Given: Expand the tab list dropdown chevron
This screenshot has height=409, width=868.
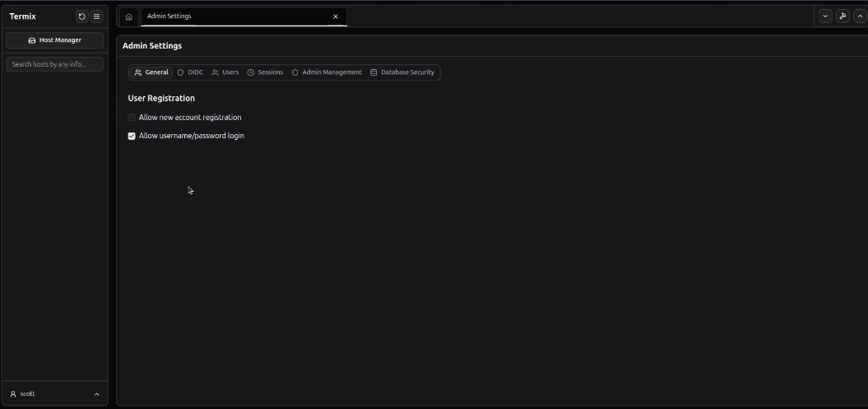Looking at the screenshot, I should tap(825, 16).
